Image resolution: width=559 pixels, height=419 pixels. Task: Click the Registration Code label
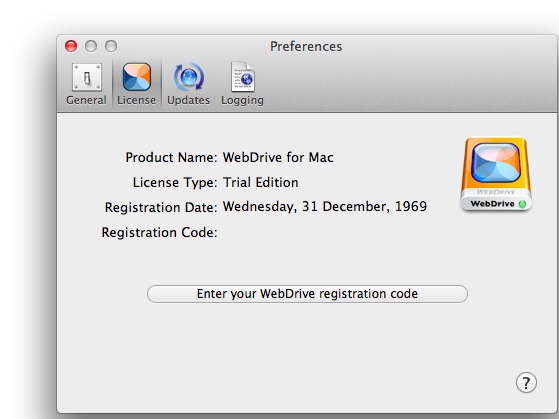[159, 233]
